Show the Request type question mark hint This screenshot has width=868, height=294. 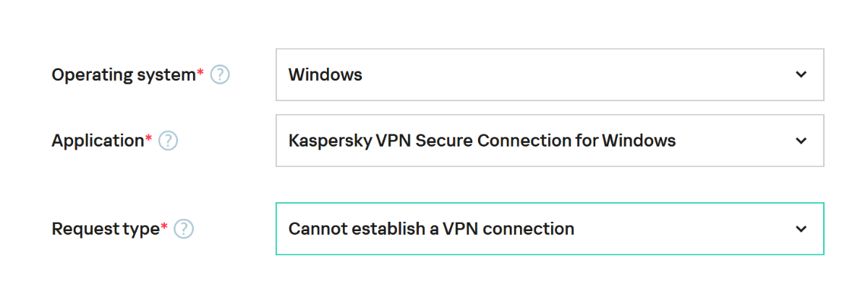184,229
